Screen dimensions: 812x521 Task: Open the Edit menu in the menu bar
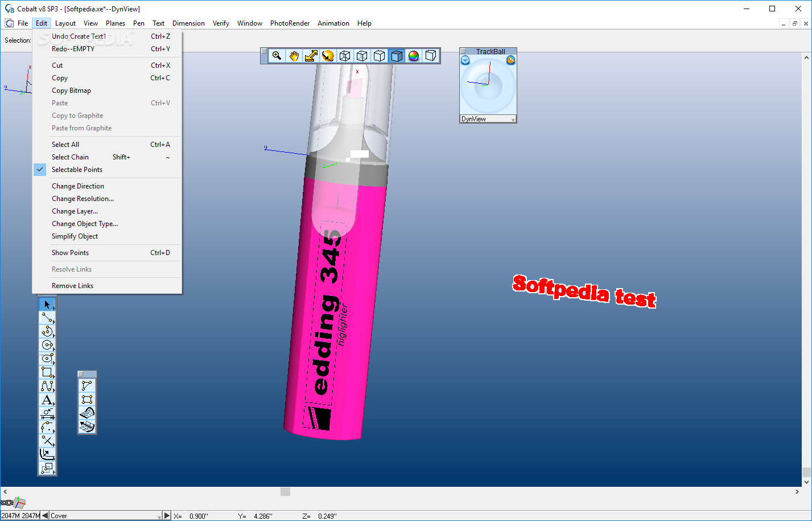click(42, 23)
